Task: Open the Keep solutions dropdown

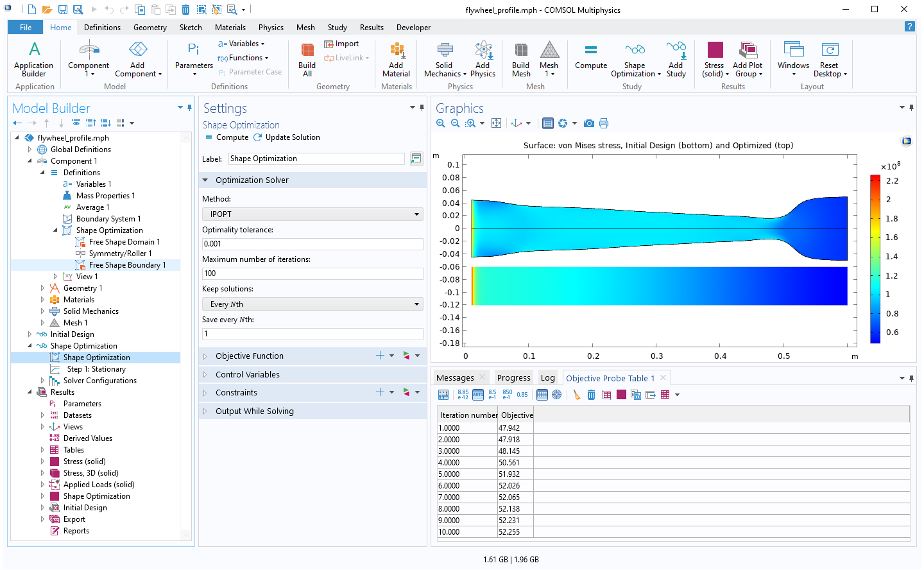Action: 312,304
